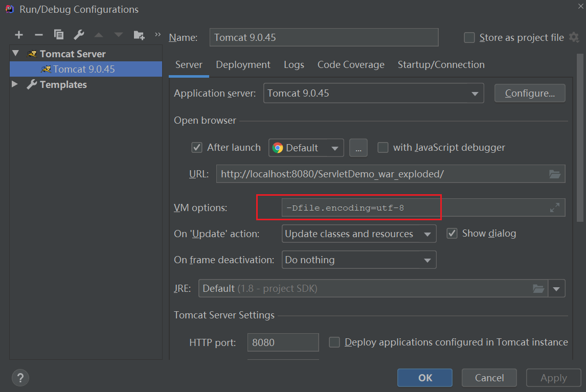Select Tomcat Server tree item label
Screen dimensions: 586x392
tap(73, 54)
